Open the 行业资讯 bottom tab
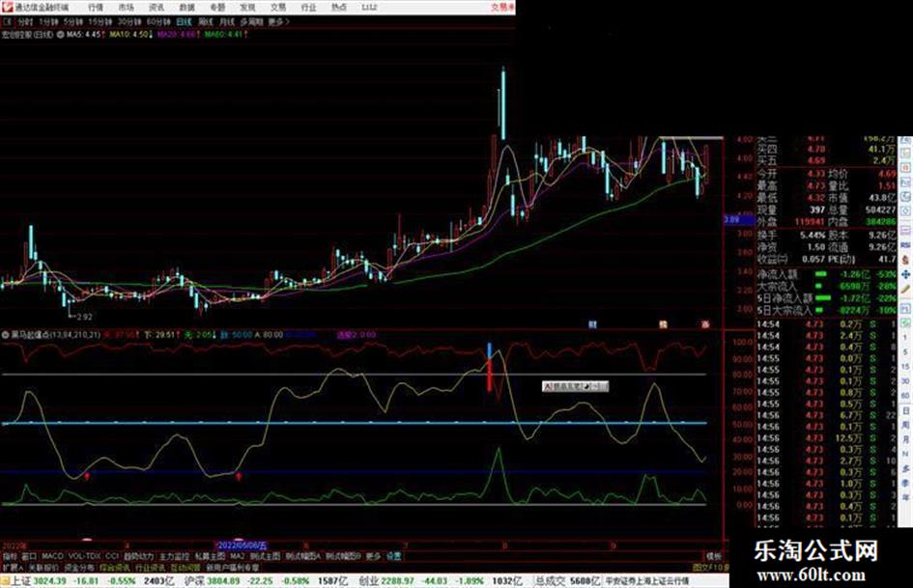 150,567
